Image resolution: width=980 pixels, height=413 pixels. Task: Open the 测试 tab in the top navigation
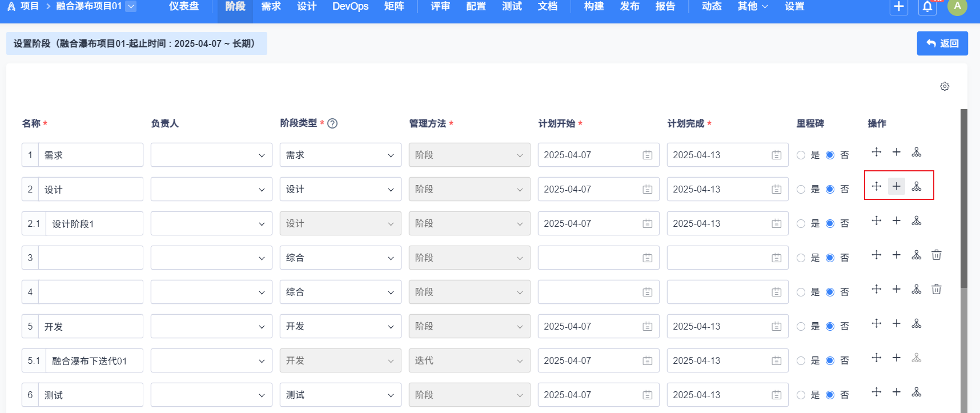pos(512,6)
